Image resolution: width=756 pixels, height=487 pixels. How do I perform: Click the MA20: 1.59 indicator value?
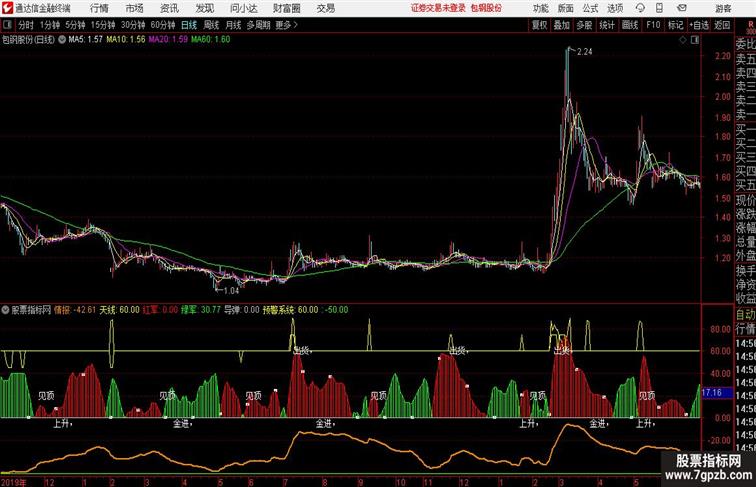tap(168, 40)
